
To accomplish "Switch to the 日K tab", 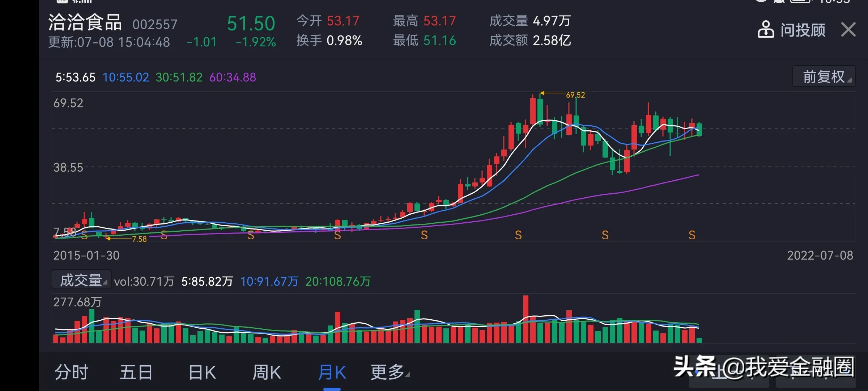I will [x=202, y=372].
